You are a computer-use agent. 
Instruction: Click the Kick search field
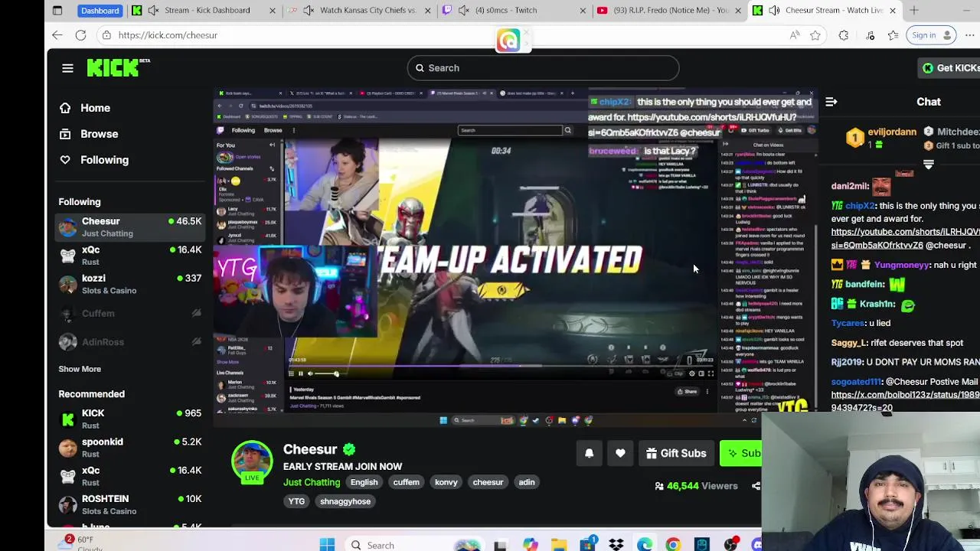tap(543, 68)
